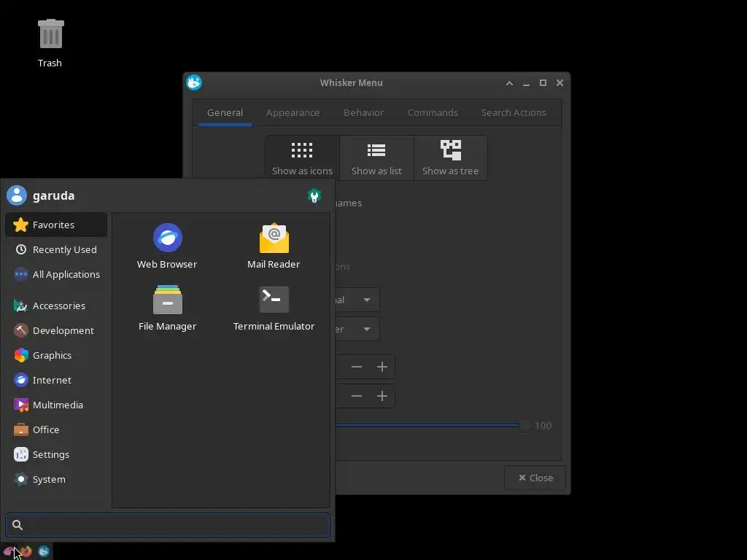Open the Graphics category
Screen dimensions: 747x560
pos(56,355)
